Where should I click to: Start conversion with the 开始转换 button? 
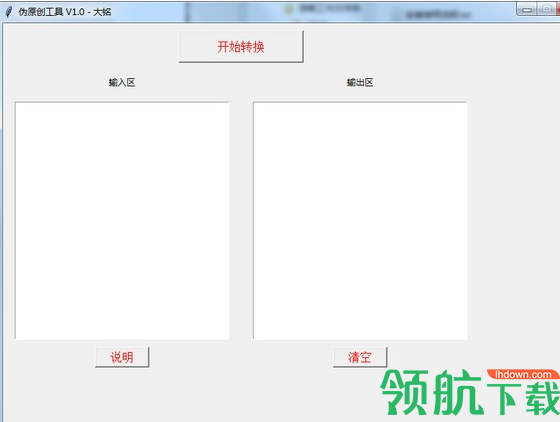pyautogui.click(x=241, y=47)
